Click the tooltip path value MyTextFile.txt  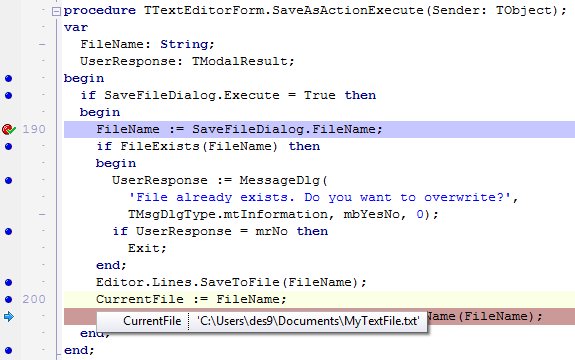pyautogui.click(x=308, y=321)
